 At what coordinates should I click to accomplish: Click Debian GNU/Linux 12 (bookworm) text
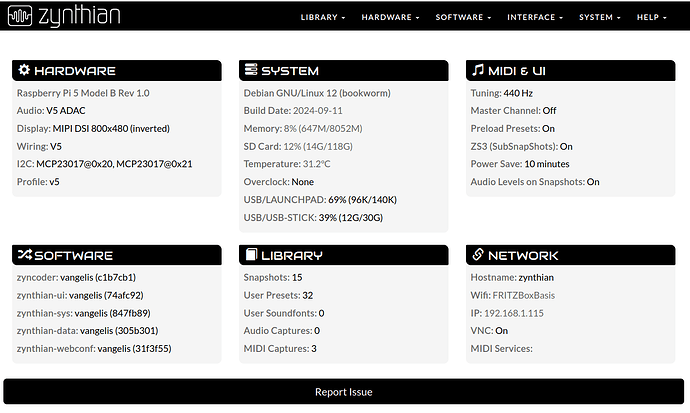point(317,93)
